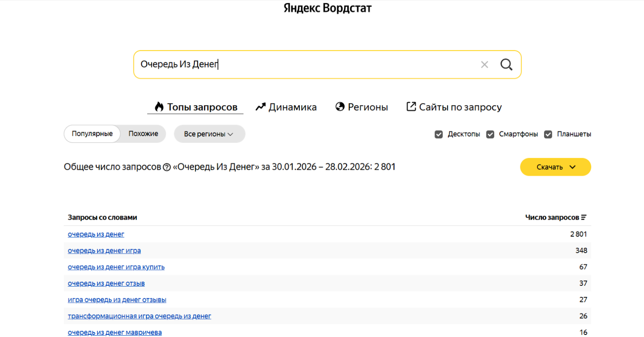Click the Запросы со словами column header
Viewport: 644px width, 337px height.
pos(102,217)
